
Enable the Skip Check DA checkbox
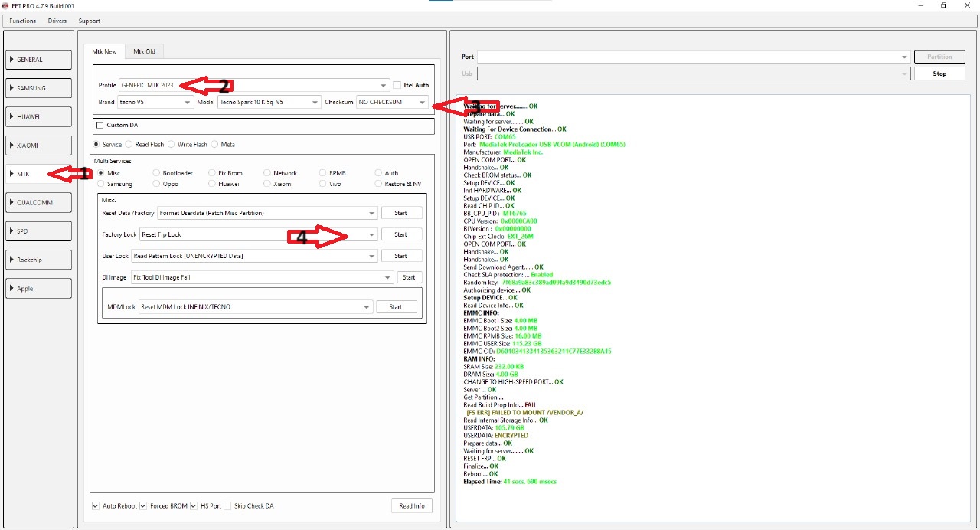click(x=227, y=506)
